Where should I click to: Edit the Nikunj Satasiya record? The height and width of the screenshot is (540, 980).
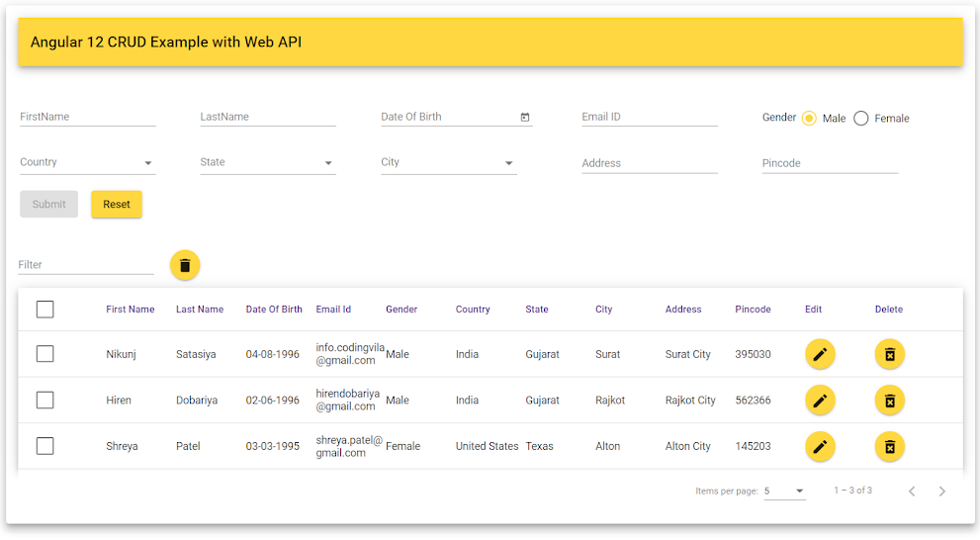pos(820,354)
